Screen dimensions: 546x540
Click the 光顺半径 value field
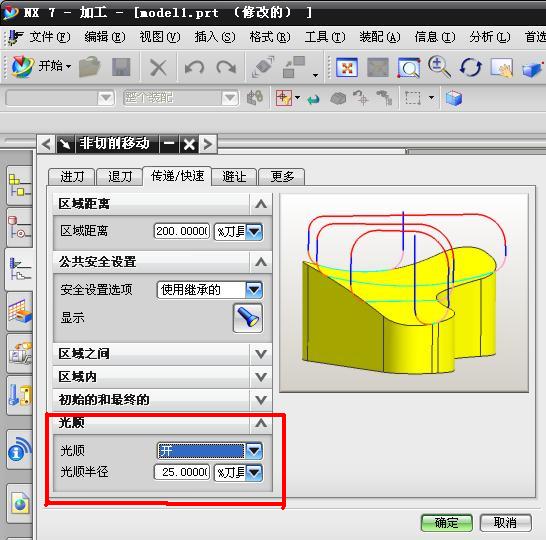pos(182,472)
